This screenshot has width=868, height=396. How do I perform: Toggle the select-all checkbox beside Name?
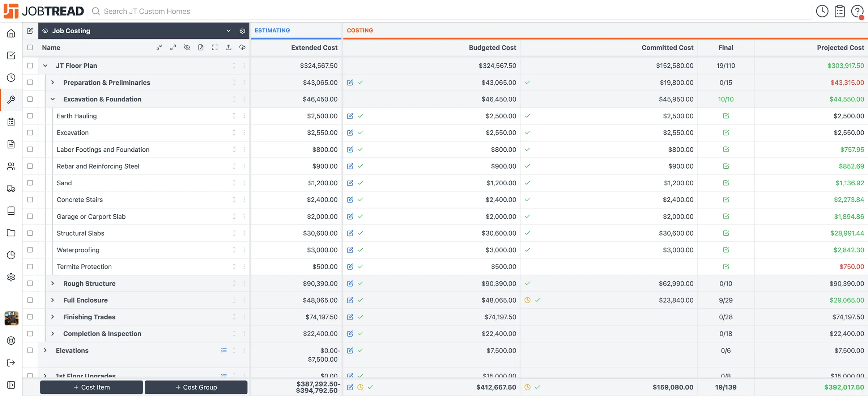pos(30,47)
